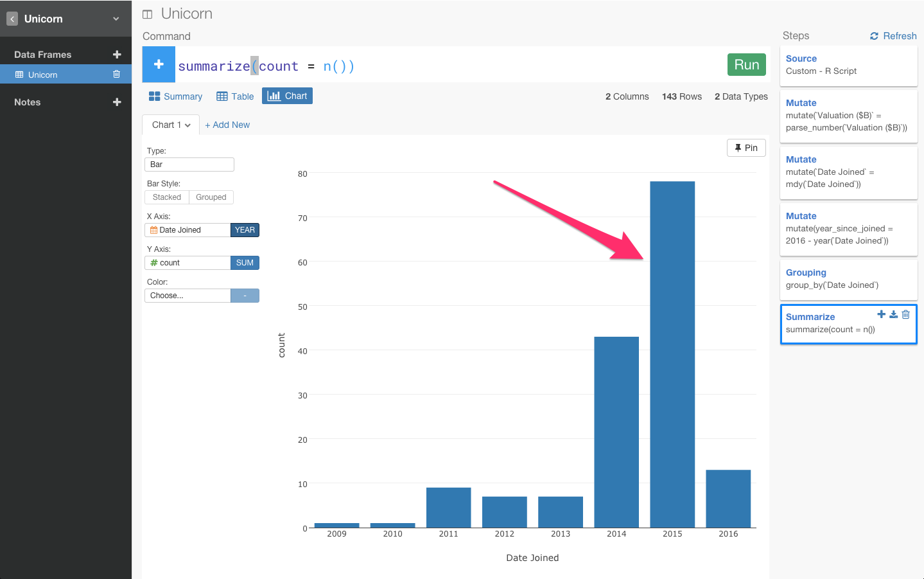
Task: Add a new data frame with plus icon
Action: (x=117, y=55)
